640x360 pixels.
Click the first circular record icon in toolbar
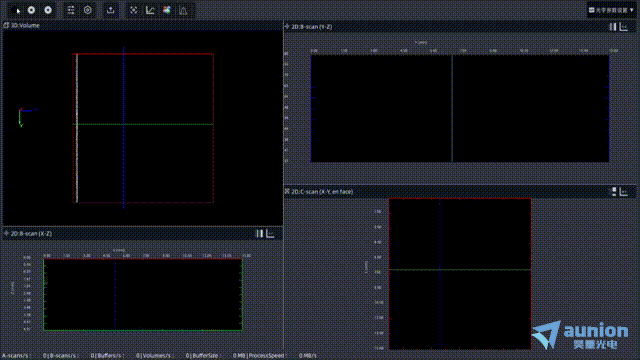31,10
